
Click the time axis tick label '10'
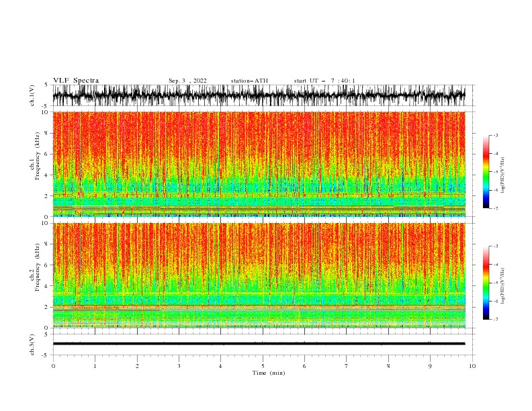(472, 366)
